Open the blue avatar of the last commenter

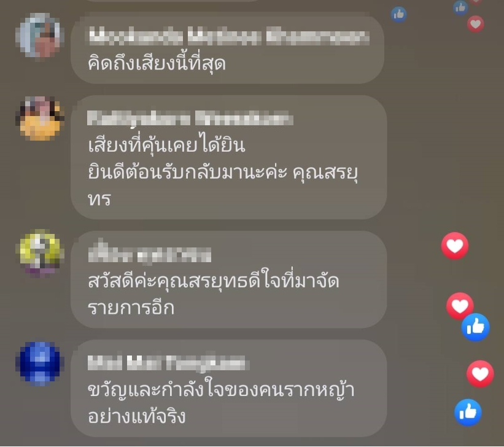pos(39,363)
